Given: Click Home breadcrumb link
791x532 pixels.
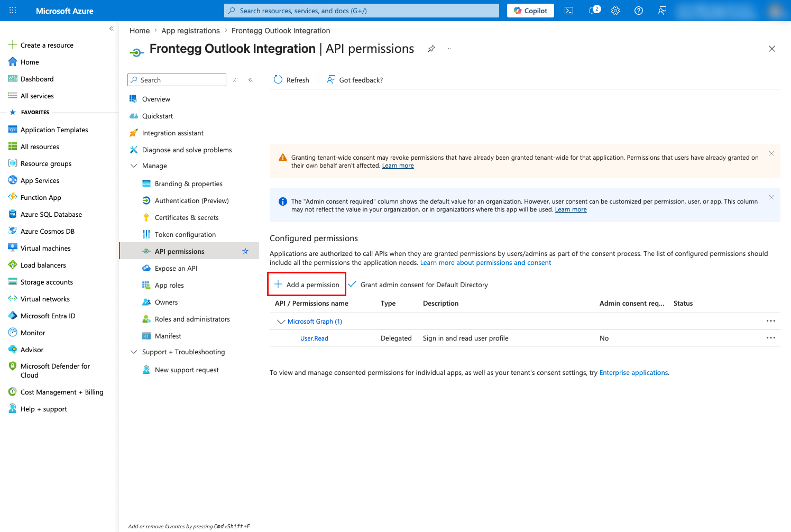Looking at the screenshot, I should [140, 31].
